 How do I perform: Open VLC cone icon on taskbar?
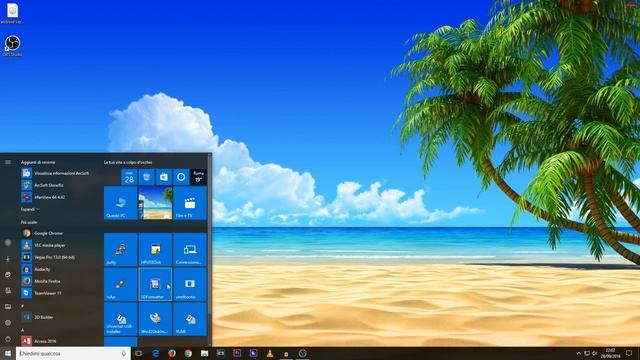(x=270, y=353)
